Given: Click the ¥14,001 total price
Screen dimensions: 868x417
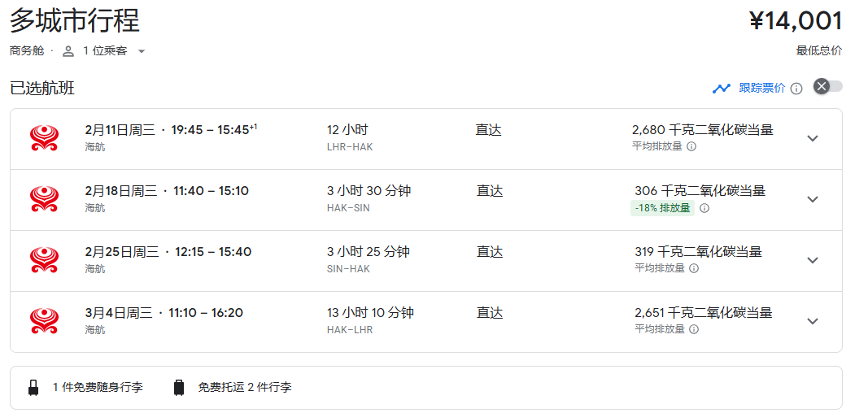Looking at the screenshot, I should click(795, 21).
